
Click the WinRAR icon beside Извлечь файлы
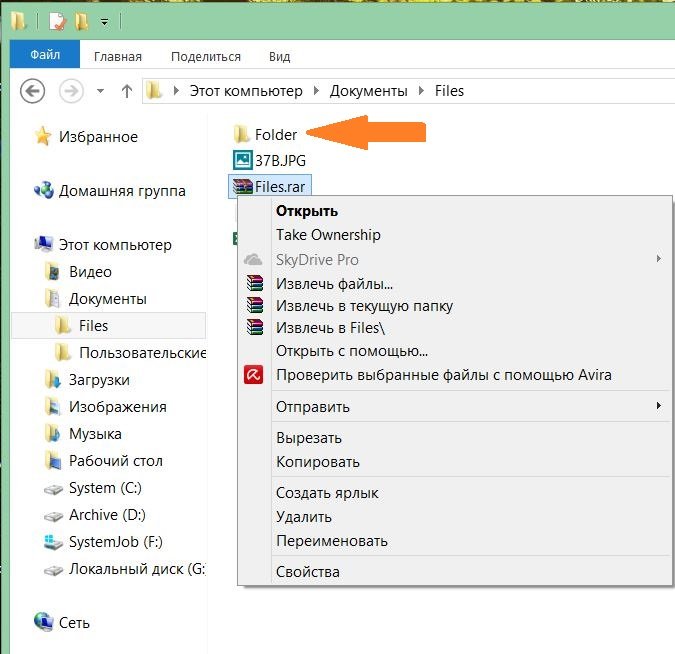pos(254,284)
